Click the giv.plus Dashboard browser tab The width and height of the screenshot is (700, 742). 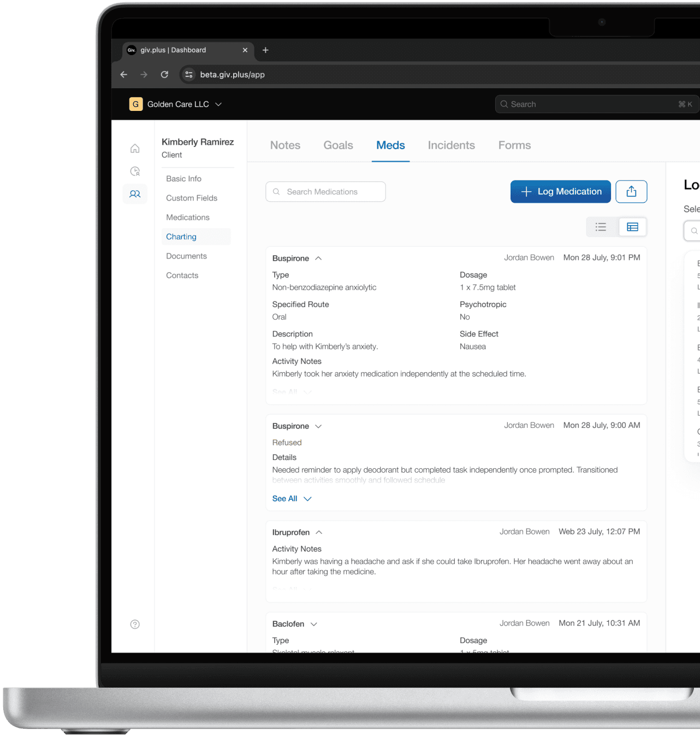tap(187, 50)
